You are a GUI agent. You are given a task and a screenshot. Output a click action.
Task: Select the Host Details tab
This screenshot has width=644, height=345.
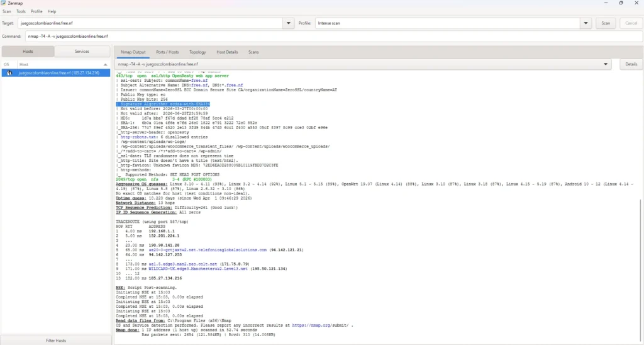coord(227,52)
